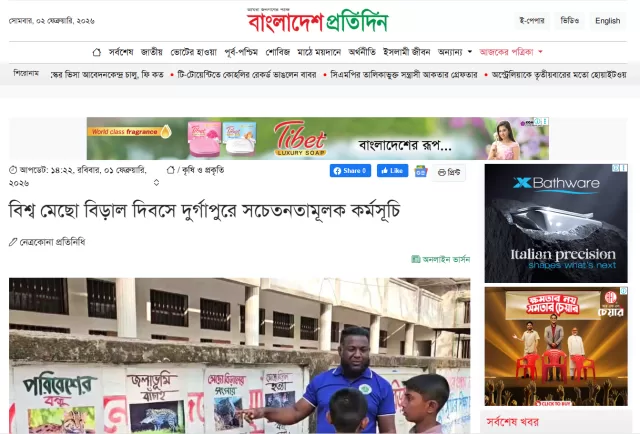This screenshot has width=640, height=434.
Task: Open the ভিডিও button in the header
Action: click(569, 21)
